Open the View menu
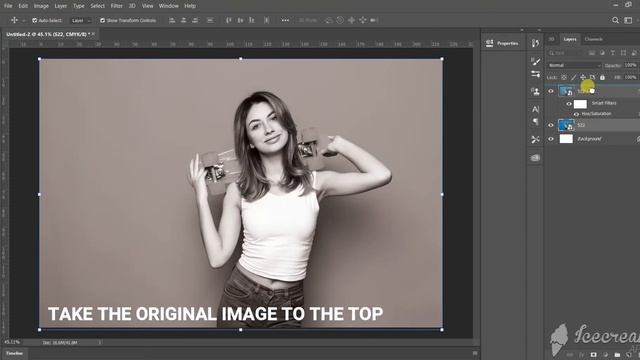The image size is (640, 360). point(147,6)
